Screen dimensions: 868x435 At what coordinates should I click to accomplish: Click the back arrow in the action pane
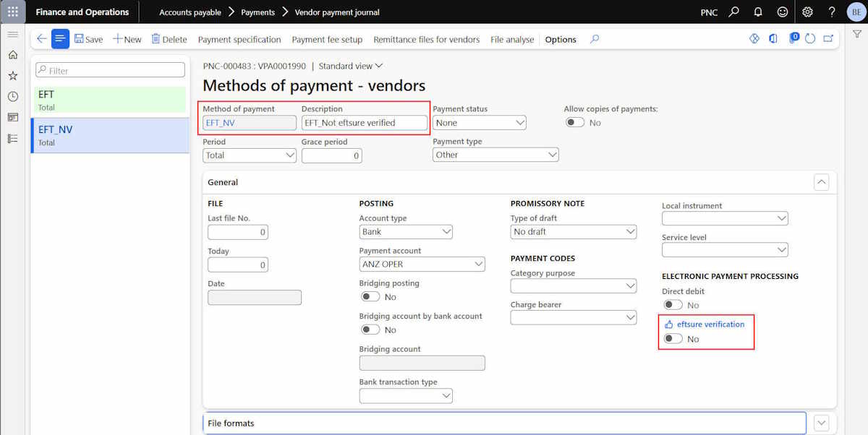point(41,39)
